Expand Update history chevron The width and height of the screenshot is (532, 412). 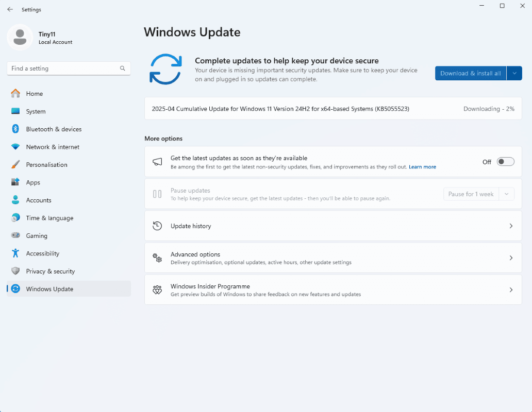click(511, 226)
